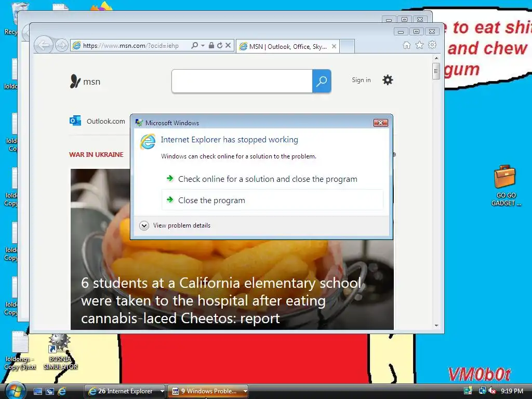Stop loading with the X in address bar
Viewport: 532px width, 399px height.
tap(228, 46)
